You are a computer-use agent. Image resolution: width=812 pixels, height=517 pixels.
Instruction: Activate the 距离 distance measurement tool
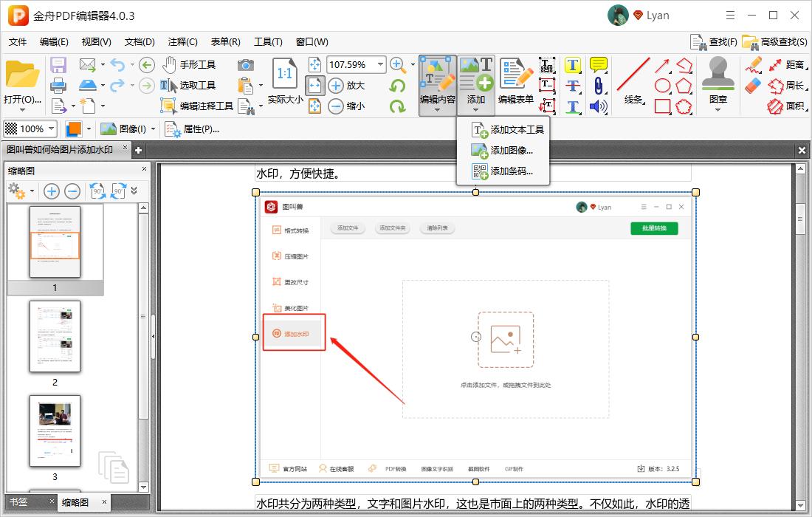click(x=790, y=65)
